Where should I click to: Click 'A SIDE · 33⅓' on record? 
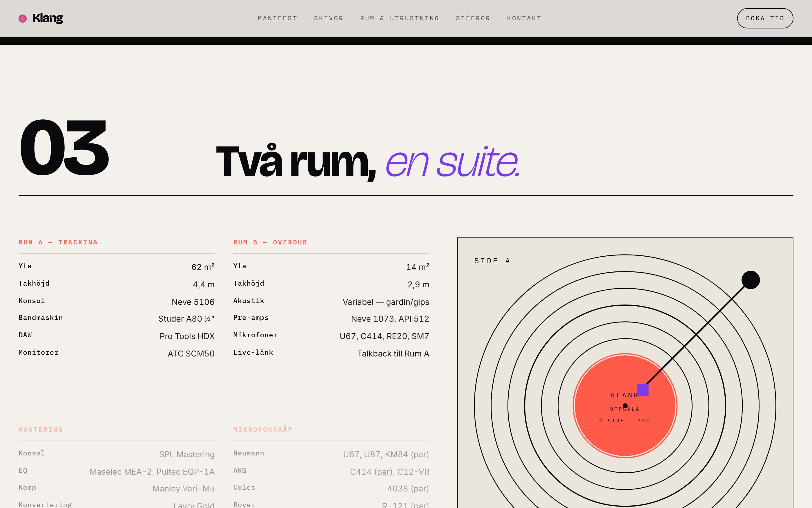(x=625, y=421)
